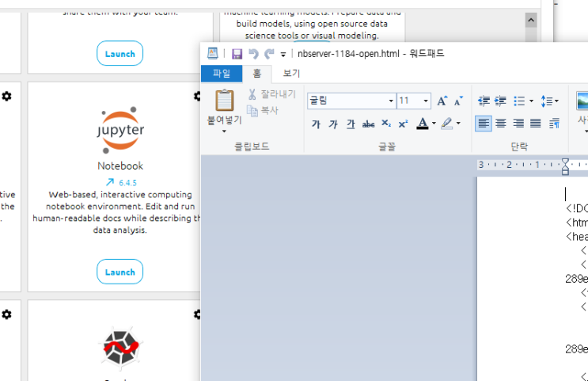Open the 굴림 font family dropdown
Screen dimensions: 588x381
click(x=391, y=101)
